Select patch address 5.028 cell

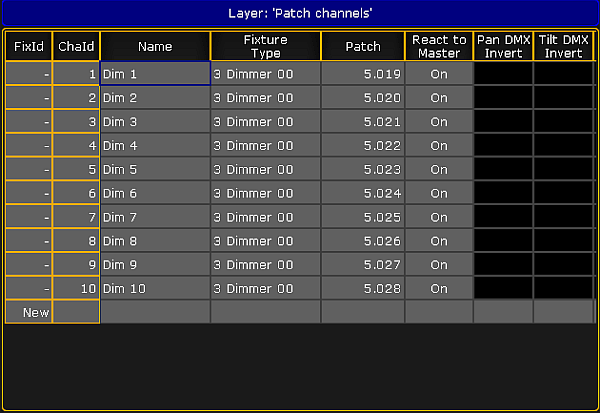pyautogui.click(x=363, y=288)
